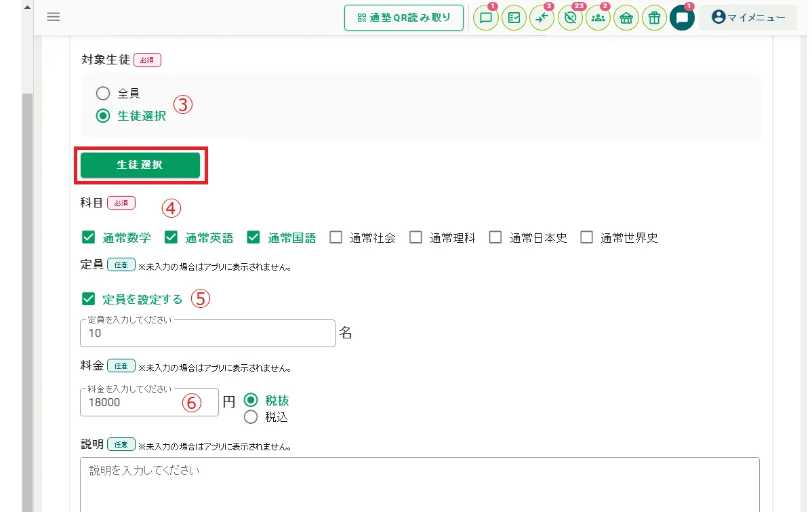
Task: Click the 任意 badge next to 料金
Action: [x=121, y=366]
